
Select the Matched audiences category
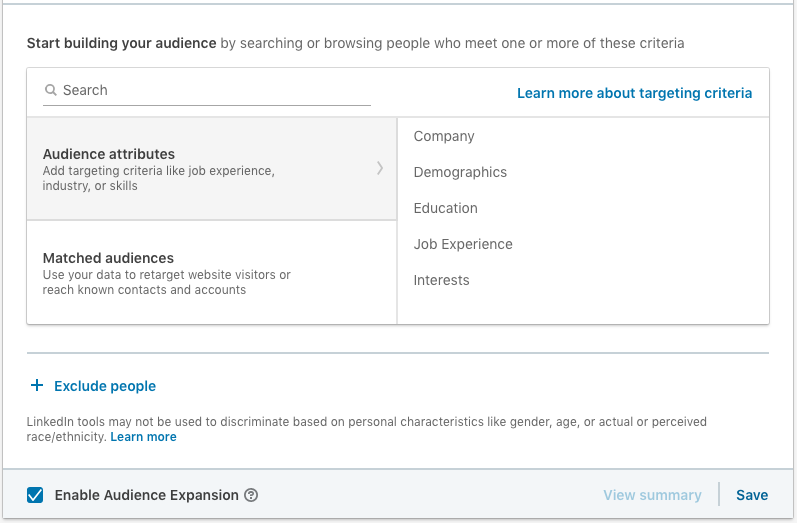coord(108,258)
